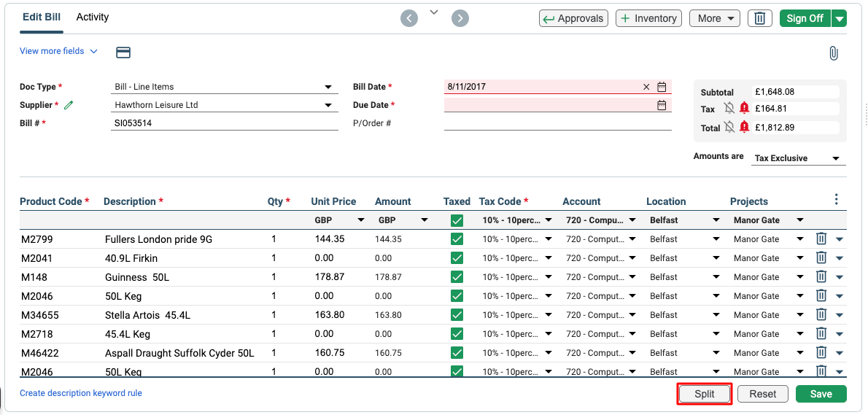Viewport: 868px width, 415px height.
Task: Open the paperclip attachments icon
Action: [x=834, y=53]
